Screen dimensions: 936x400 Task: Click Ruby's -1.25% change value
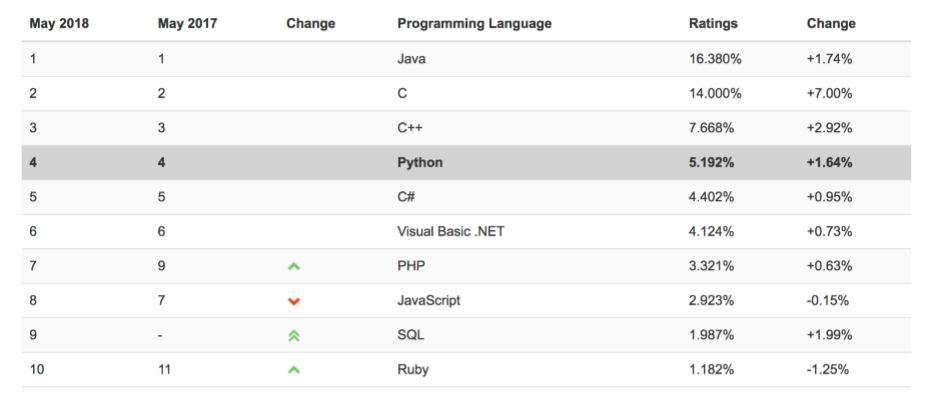point(829,370)
